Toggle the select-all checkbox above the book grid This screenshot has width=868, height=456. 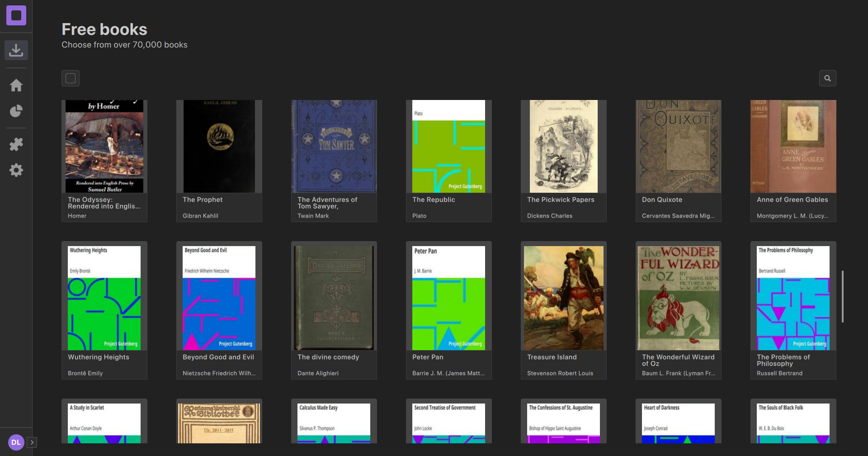[x=71, y=78]
